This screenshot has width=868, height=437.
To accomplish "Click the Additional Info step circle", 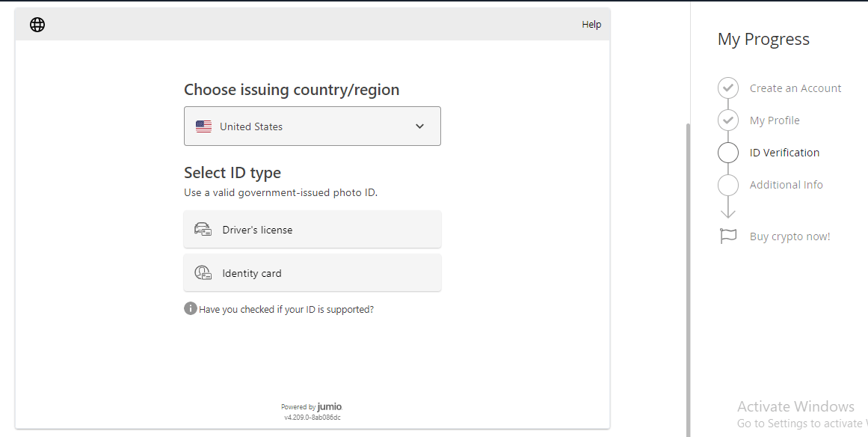I will tap(728, 184).
